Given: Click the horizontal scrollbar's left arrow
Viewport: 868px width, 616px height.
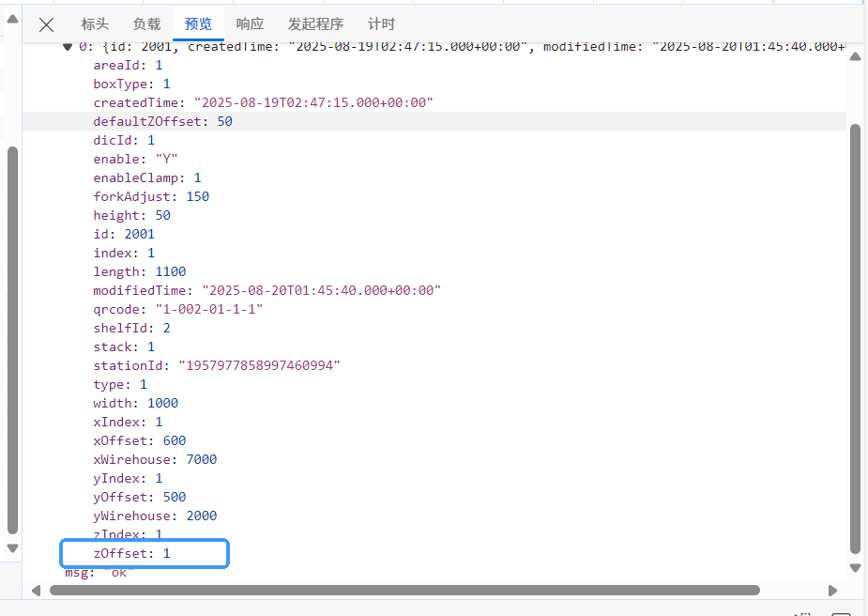Looking at the screenshot, I should point(37,591).
